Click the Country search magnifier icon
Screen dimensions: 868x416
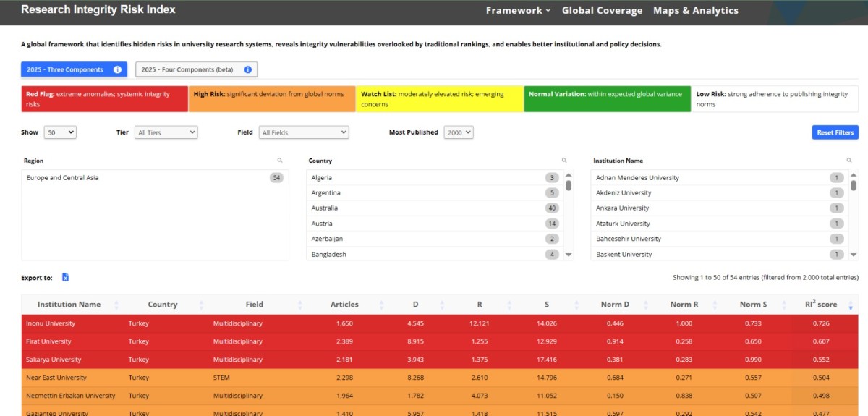pyautogui.click(x=564, y=161)
